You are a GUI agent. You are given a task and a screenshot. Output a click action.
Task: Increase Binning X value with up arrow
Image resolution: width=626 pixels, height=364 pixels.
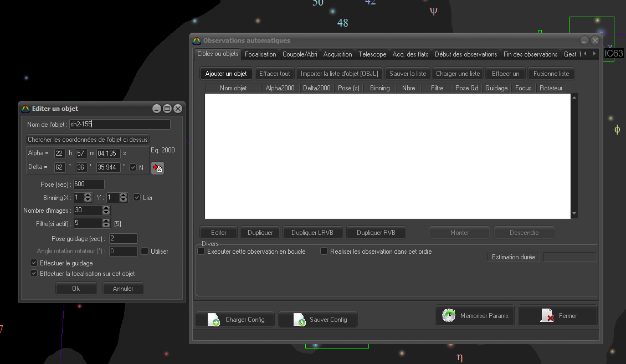tap(88, 195)
